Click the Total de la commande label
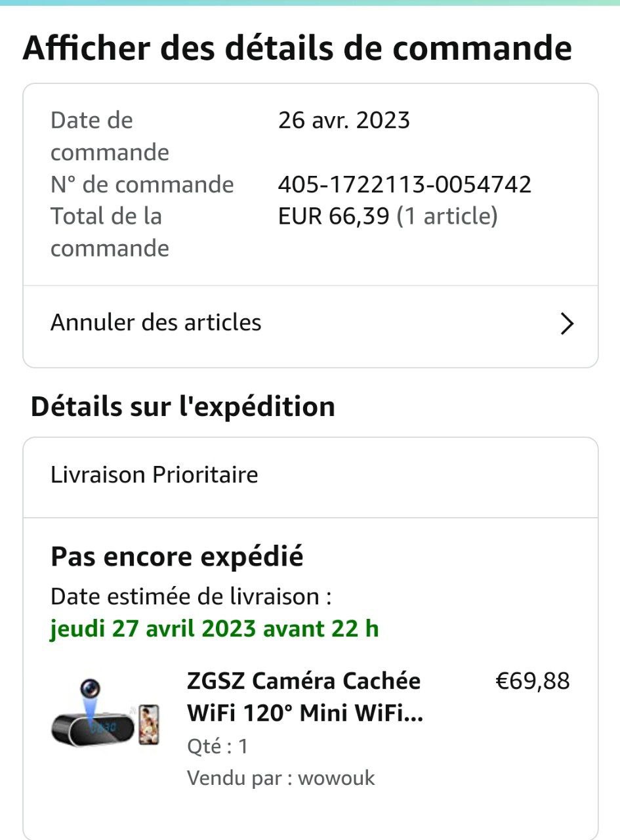Image resolution: width=620 pixels, height=840 pixels. (x=110, y=232)
